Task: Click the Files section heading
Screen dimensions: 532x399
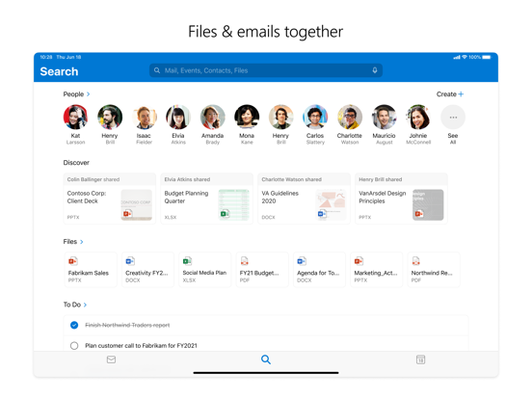Action: 70,242
